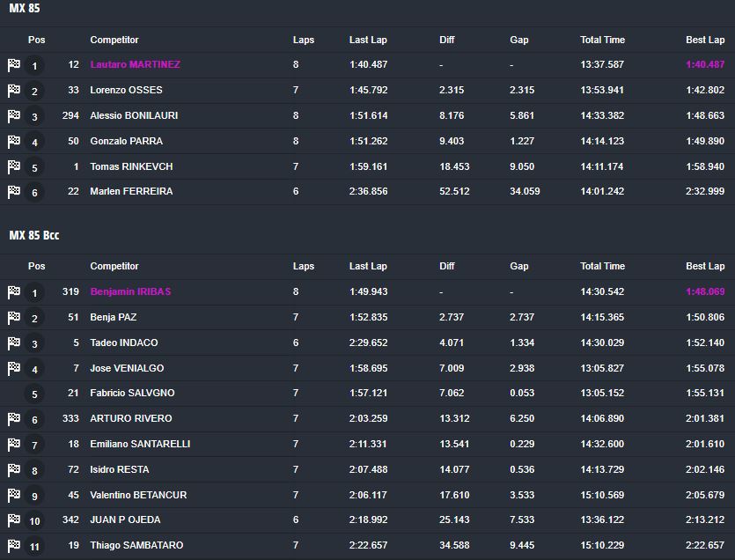Click position 5 badge for Fabricio SALVGNO
This screenshot has width=735, height=560.
[35, 394]
